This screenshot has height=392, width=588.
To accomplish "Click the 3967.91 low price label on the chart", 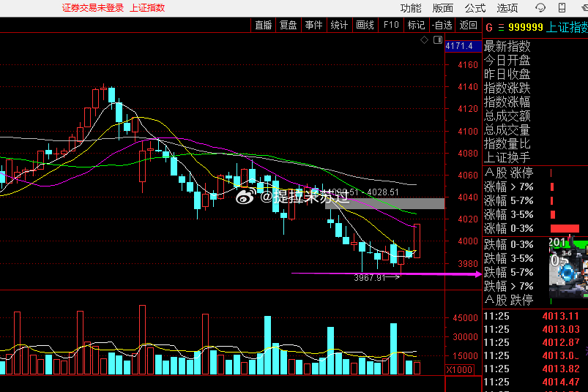I will (x=370, y=278).
